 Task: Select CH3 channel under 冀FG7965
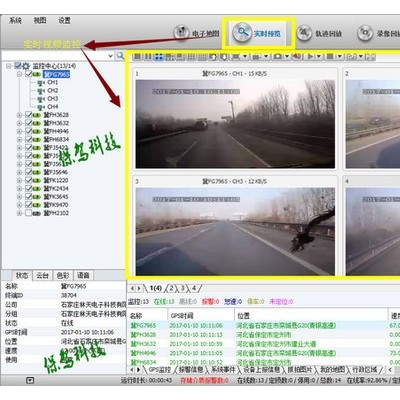(x=53, y=99)
